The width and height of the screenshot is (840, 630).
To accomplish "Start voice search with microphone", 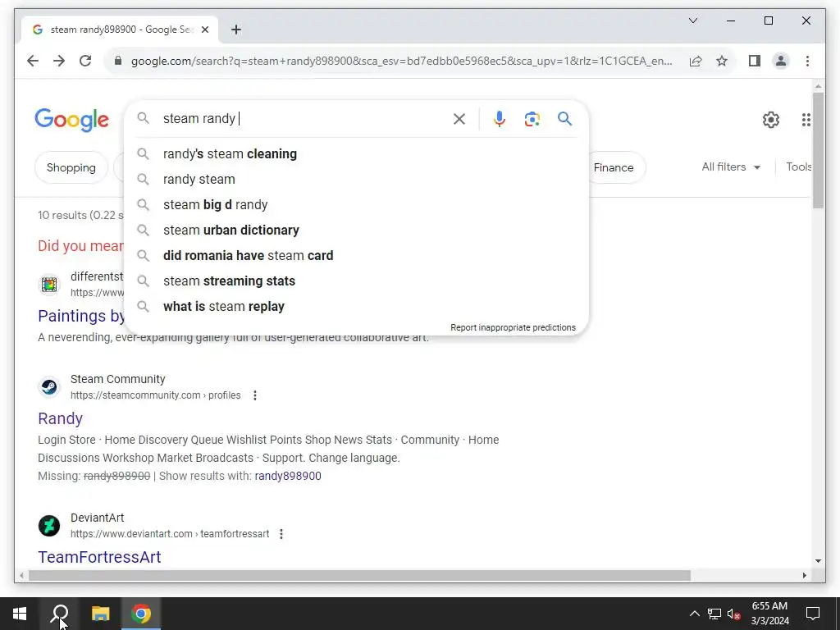I will coord(500,119).
